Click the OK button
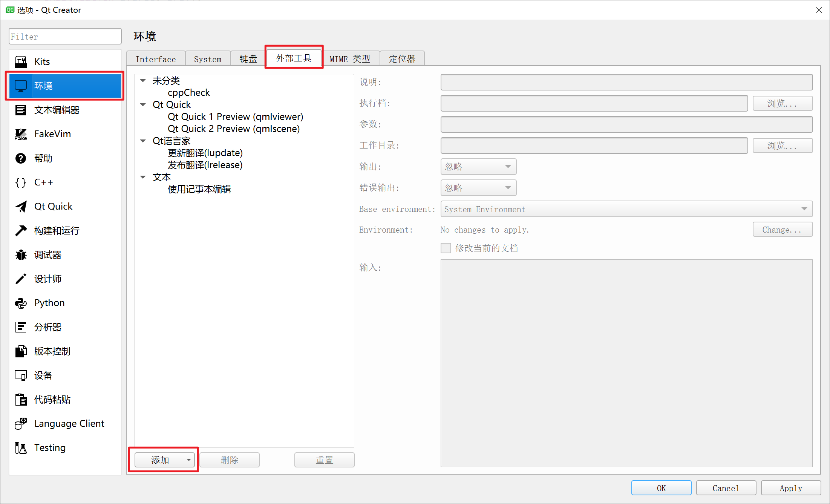 point(662,488)
